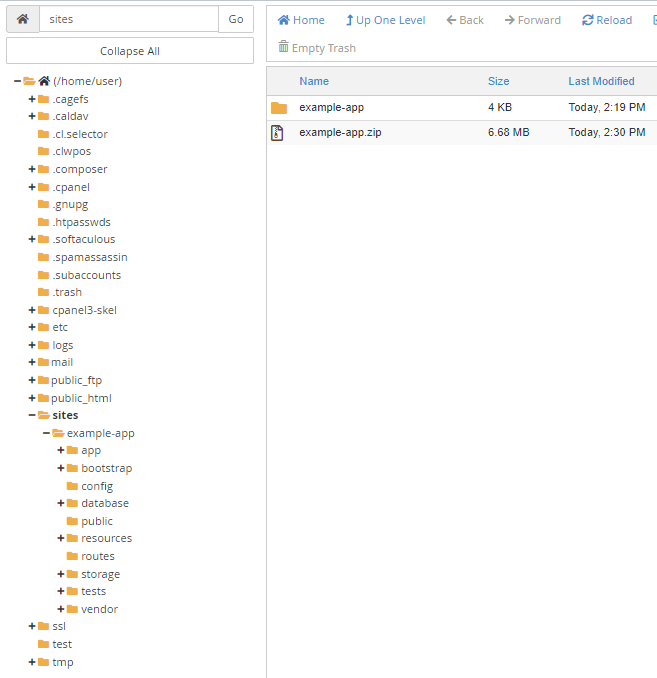This screenshot has width=657, height=678.
Task: Expand the .softaculous folder
Action: [x=32, y=239]
